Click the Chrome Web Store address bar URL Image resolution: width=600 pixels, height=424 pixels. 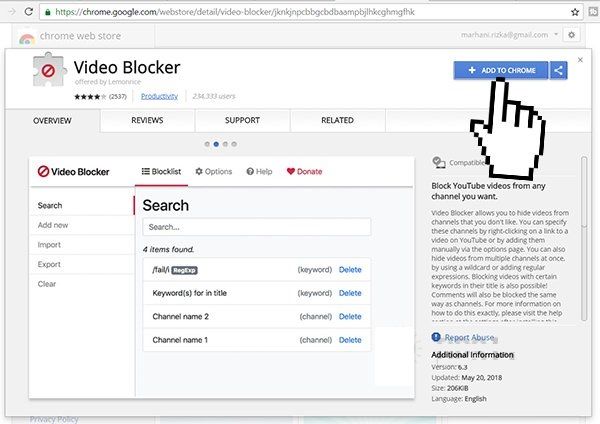[235, 12]
